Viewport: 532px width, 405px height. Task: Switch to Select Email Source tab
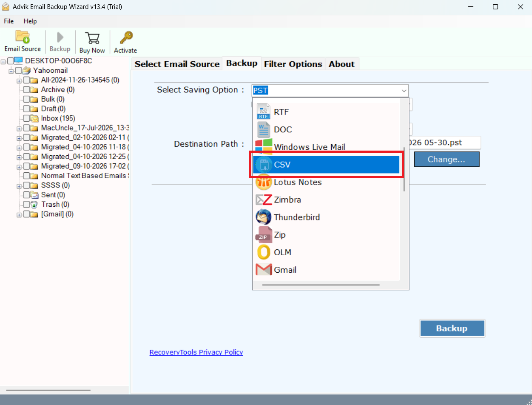pos(177,64)
